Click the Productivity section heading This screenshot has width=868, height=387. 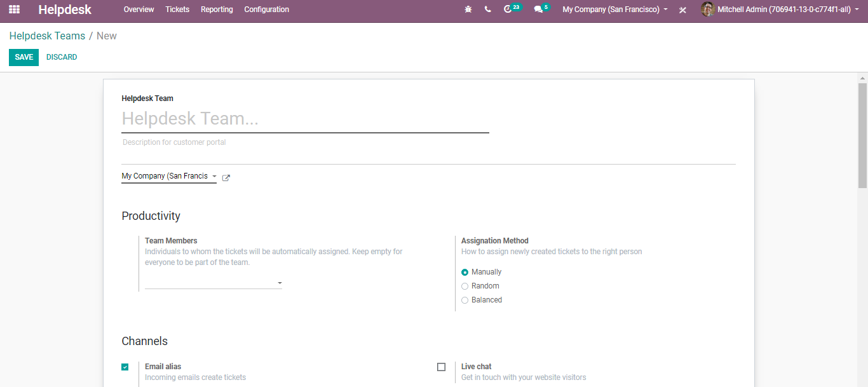click(x=151, y=216)
